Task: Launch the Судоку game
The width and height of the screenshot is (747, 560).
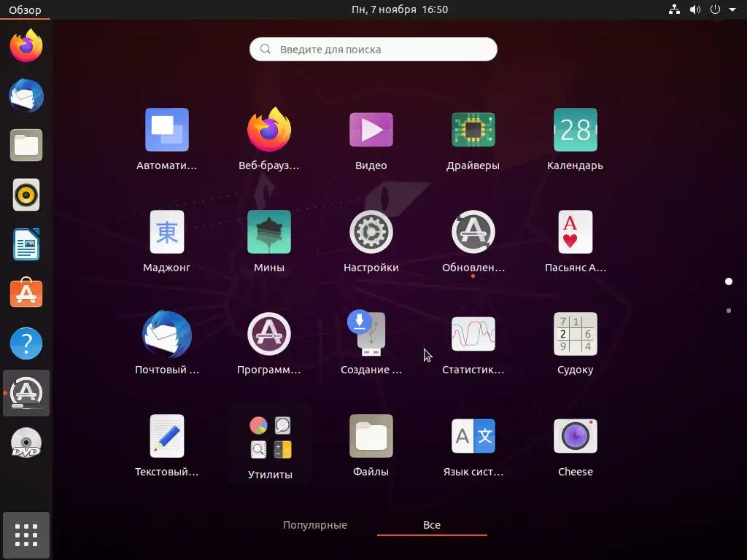Action: (575, 334)
